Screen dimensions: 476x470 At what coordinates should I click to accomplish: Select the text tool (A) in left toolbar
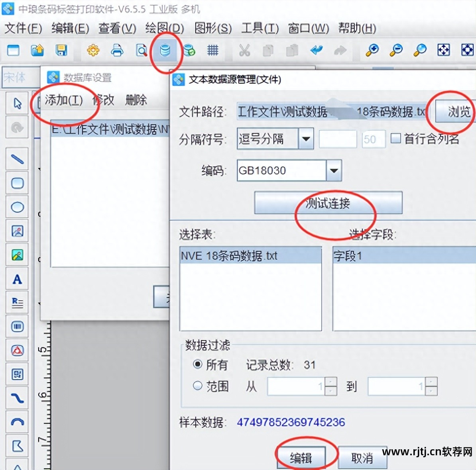click(x=17, y=279)
